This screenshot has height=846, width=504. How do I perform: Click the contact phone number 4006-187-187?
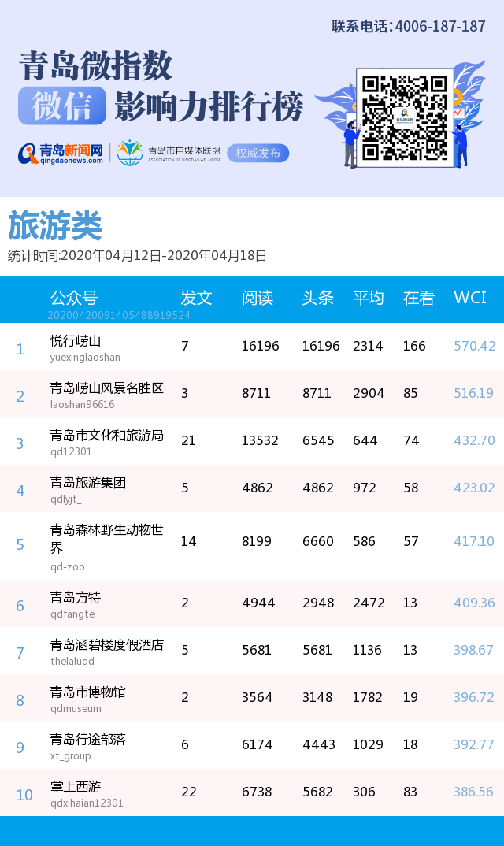tap(439, 26)
